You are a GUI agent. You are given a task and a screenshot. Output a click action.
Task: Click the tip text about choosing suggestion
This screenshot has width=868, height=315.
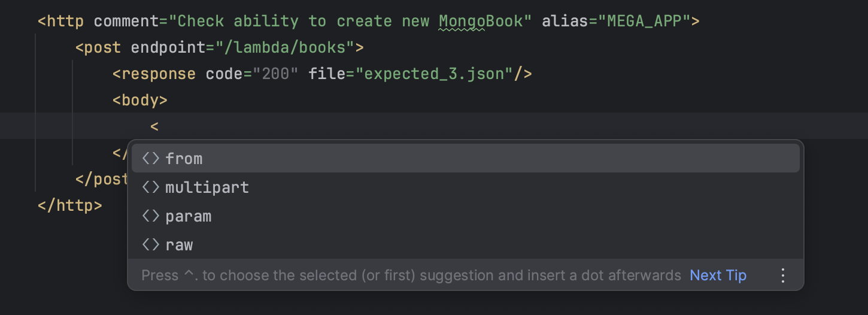(x=411, y=275)
